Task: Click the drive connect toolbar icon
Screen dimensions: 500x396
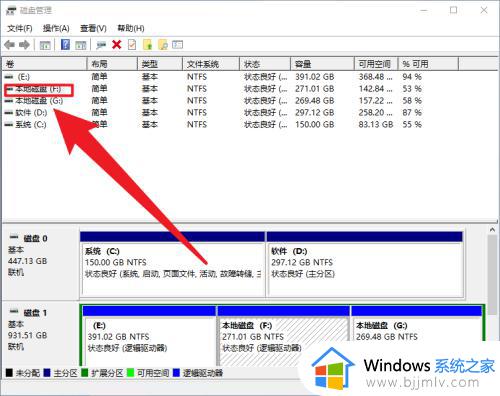Action: tap(101, 45)
